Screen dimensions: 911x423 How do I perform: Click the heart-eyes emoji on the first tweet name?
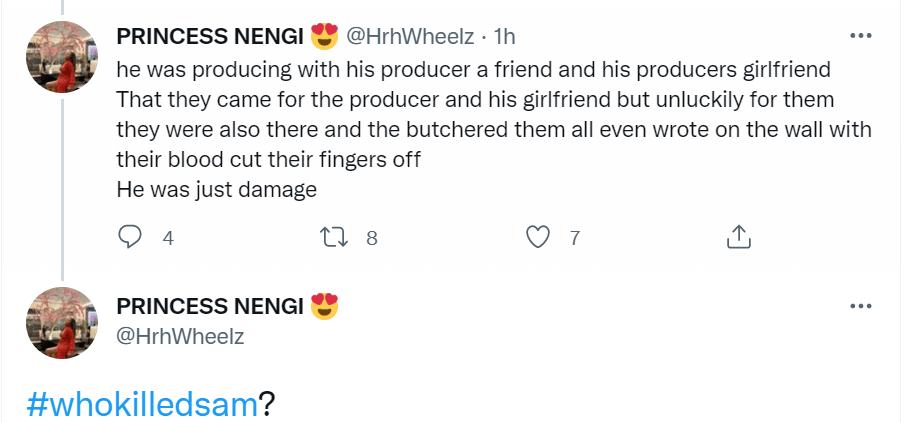(325, 37)
